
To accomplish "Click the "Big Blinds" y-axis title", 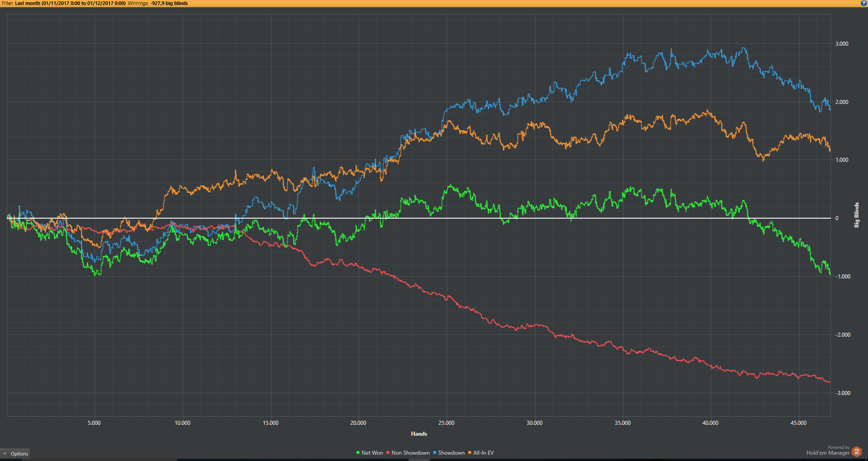I will pyautogui.click(x=856, y=215).
